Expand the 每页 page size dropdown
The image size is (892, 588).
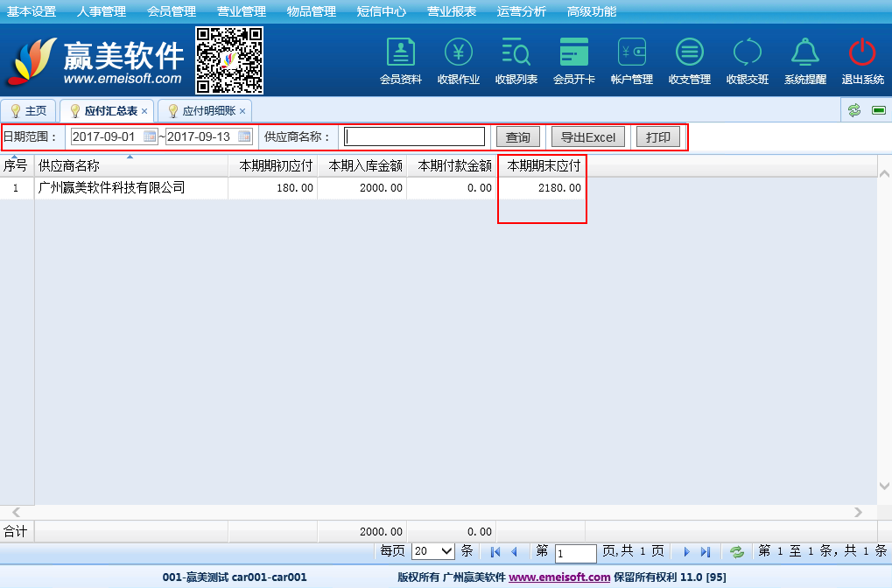(433, 551)
